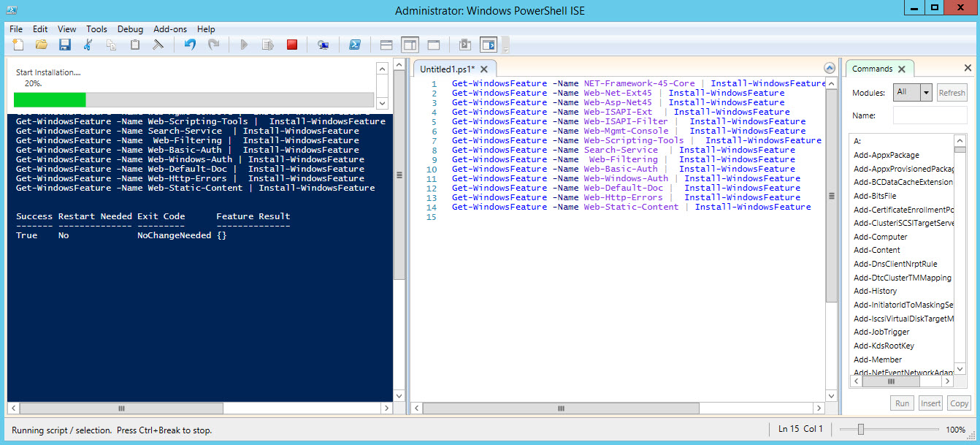980x445 pixels.
Task: Click the Start PowerShell.exe console icon
Action: tap(355, 45)
